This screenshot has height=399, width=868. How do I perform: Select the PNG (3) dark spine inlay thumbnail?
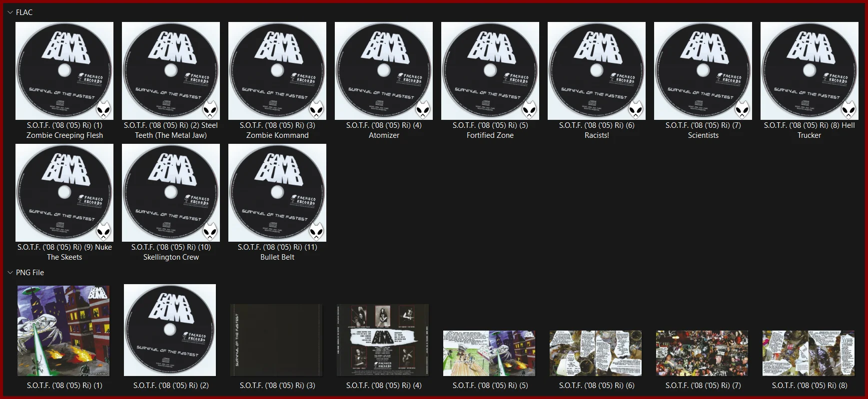click(x=276, y=340)
